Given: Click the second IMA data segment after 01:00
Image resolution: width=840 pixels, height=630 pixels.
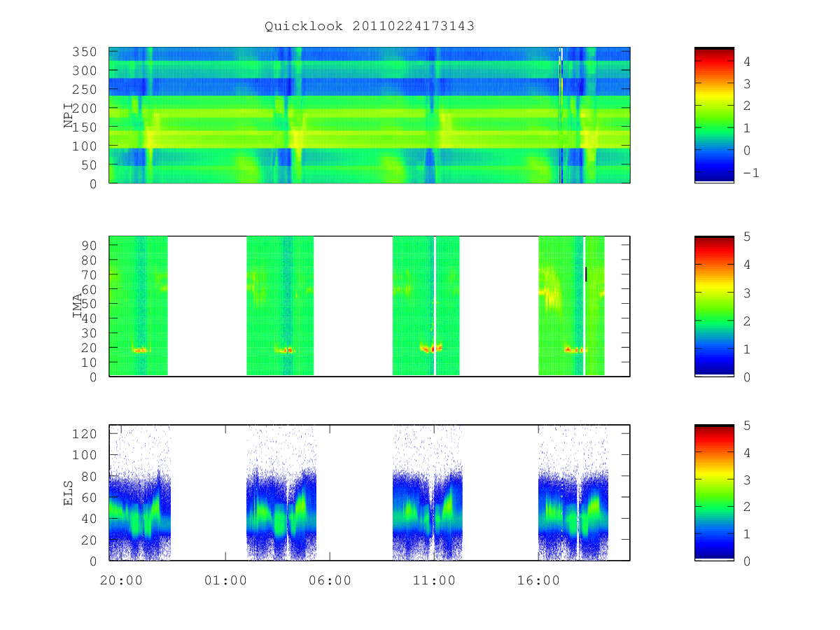Looking at the screenshot, I should click(x=280, y=306).
